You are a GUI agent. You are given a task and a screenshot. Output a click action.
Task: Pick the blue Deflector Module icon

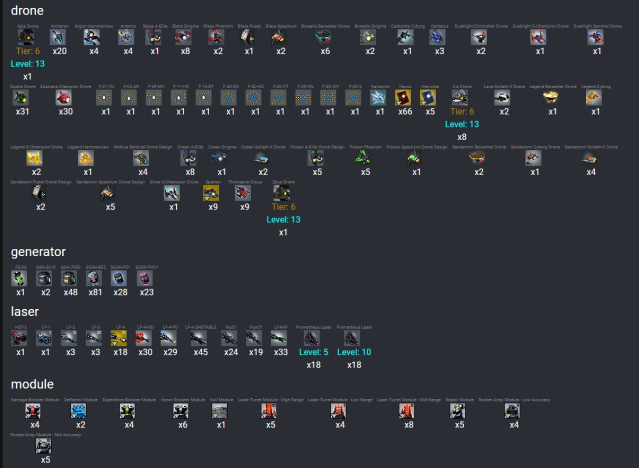80,411
